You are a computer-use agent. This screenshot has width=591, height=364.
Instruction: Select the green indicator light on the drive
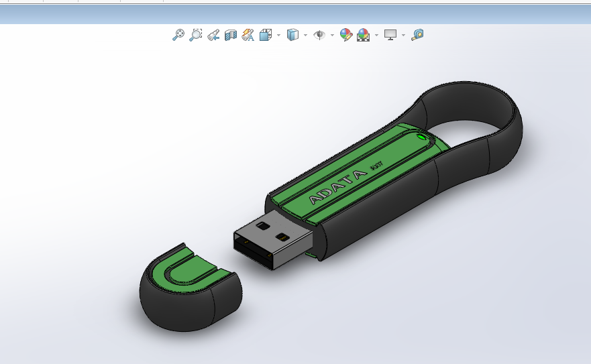(421, 136)
